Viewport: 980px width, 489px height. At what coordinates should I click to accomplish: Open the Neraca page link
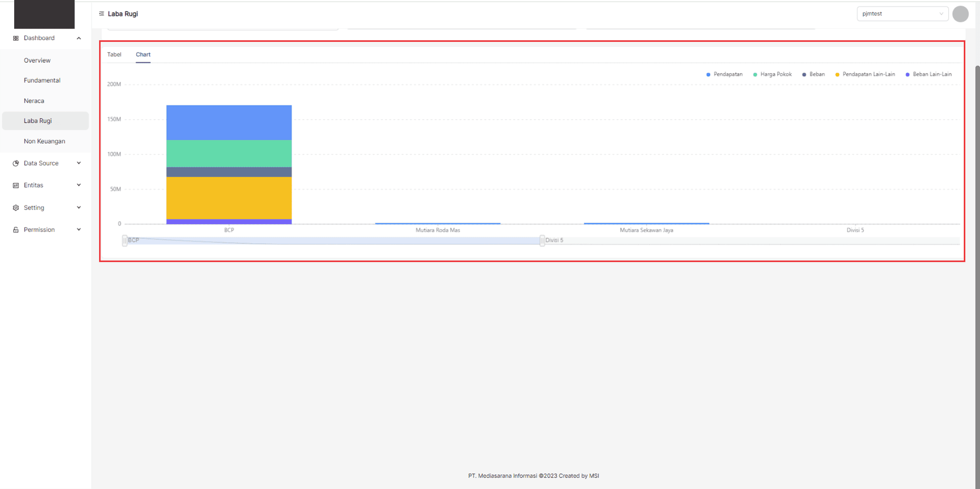[x=34, y=101]
